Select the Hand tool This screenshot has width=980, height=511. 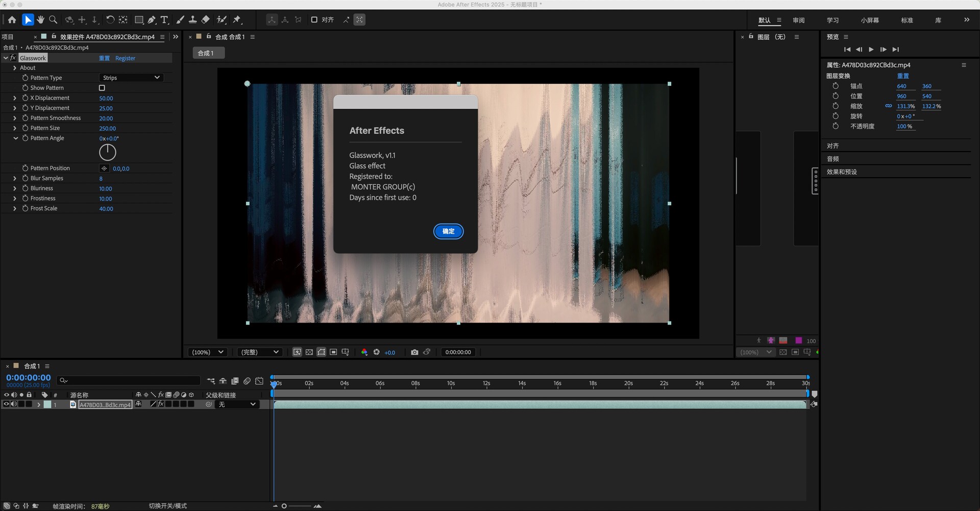pos(40,20)
